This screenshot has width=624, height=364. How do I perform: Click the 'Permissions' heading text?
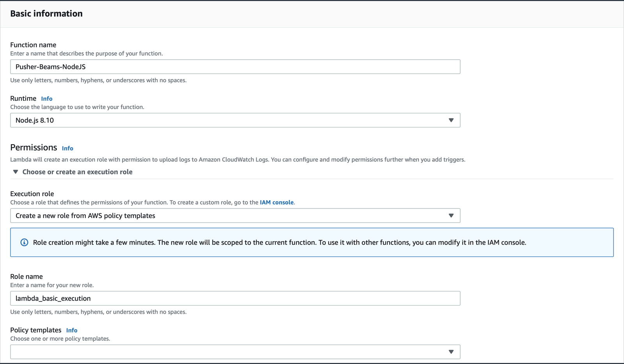(x=34, y=147)
